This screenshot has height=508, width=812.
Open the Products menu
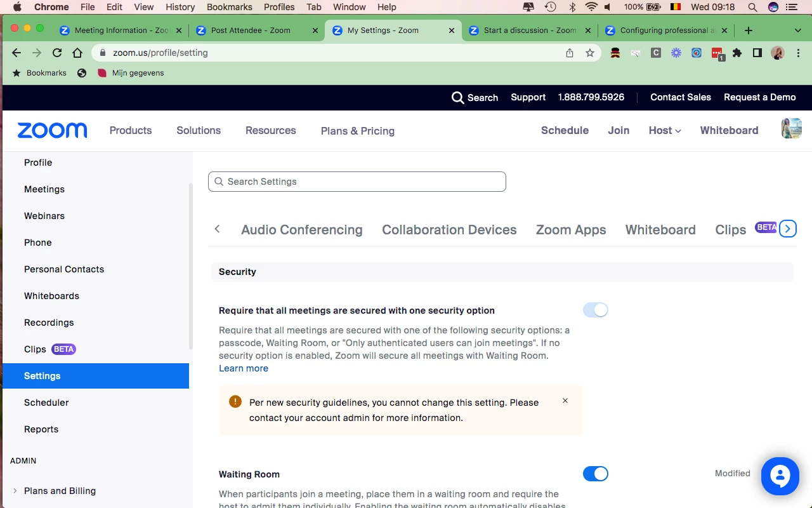tap(131, 130)
